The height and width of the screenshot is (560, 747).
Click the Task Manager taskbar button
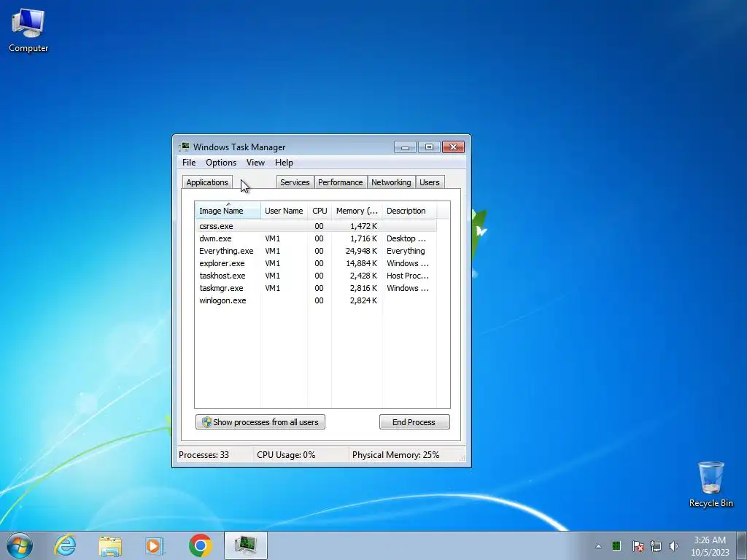(x=245, y=545)
